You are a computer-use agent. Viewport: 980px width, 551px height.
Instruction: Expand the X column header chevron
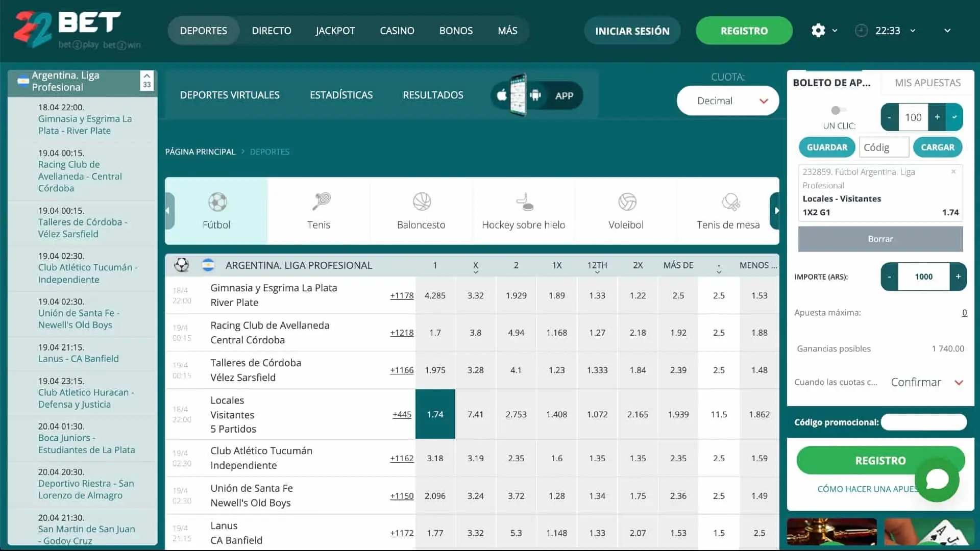[476, 272]
